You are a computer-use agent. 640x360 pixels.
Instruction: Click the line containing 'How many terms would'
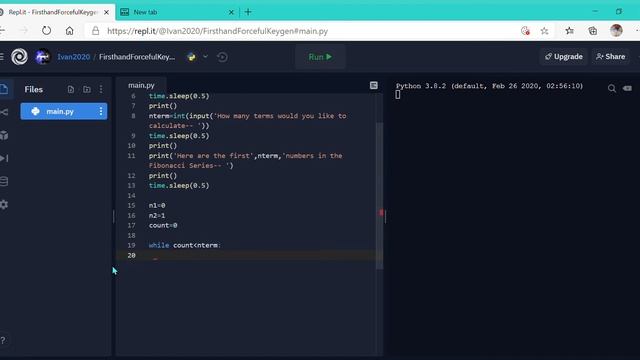[x=247, y=121]
